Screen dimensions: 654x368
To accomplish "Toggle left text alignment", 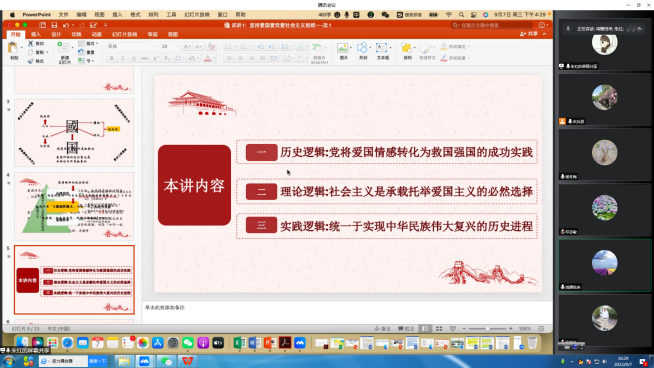I will [229, 58].
